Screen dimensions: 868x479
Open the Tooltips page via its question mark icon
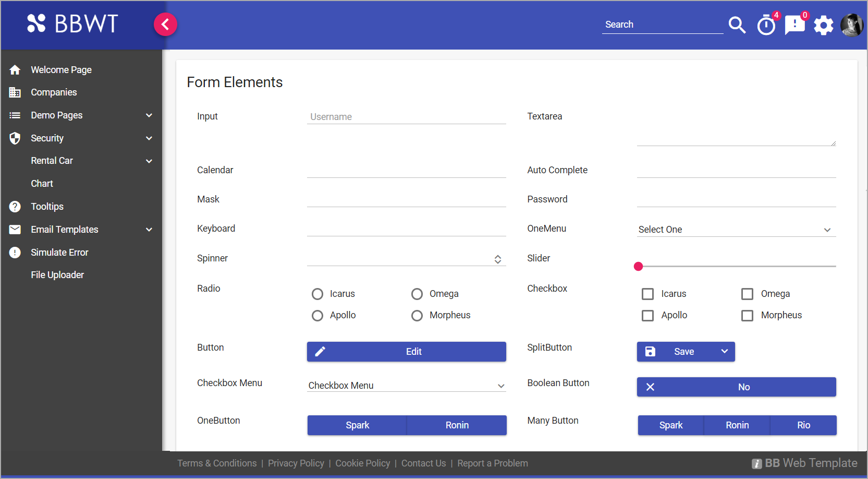point(15,206)
